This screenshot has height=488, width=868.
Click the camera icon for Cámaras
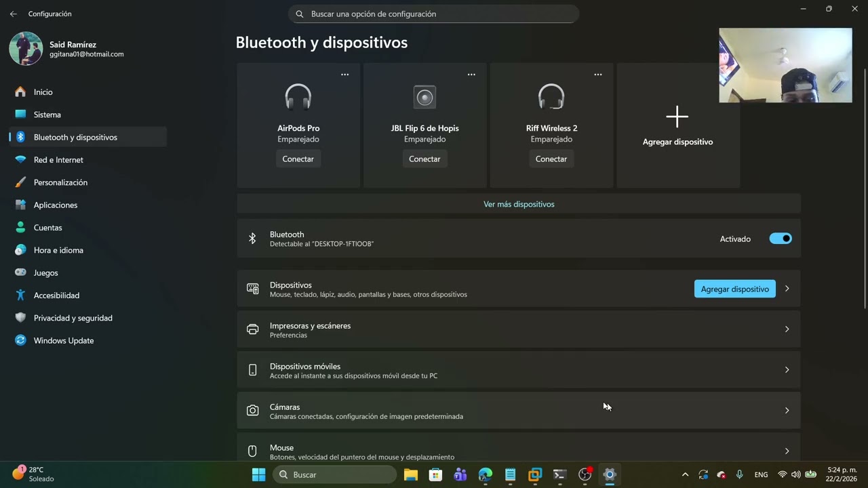(253, 411)
